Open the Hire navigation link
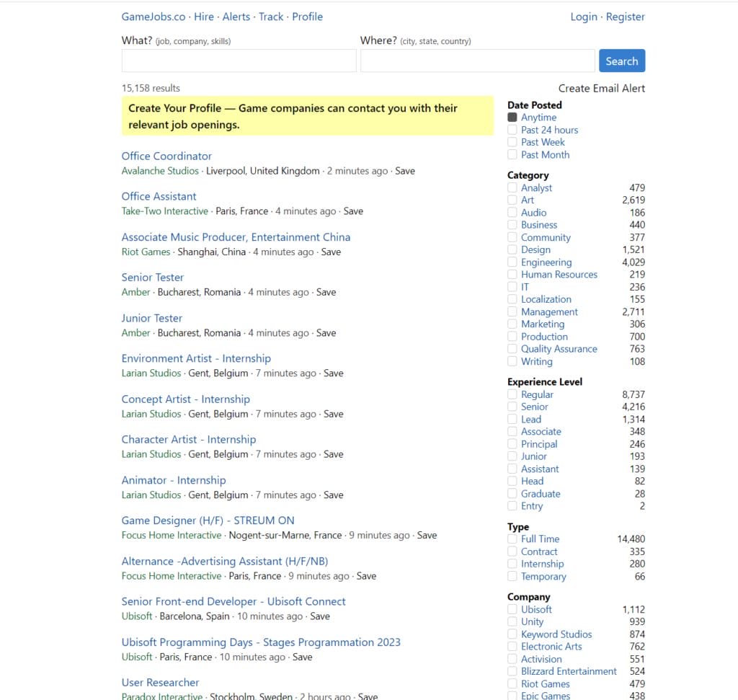Viewport: 738px width, 700px height. [x=204, y=17]
